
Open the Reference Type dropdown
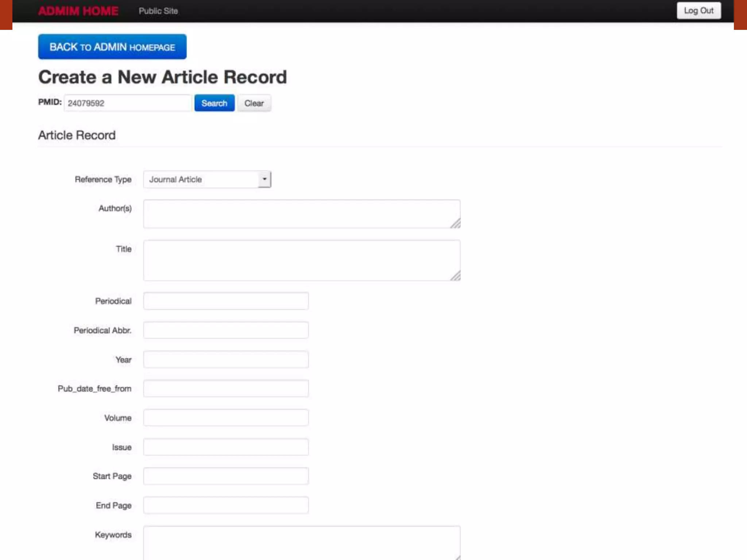pyautogui.click(x=207, y=179)
